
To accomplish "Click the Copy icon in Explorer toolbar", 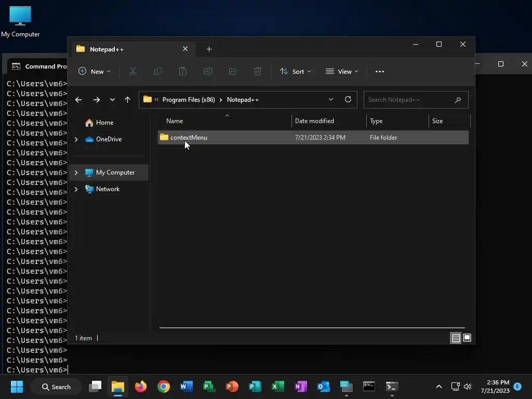I will [x=158, y=71].
